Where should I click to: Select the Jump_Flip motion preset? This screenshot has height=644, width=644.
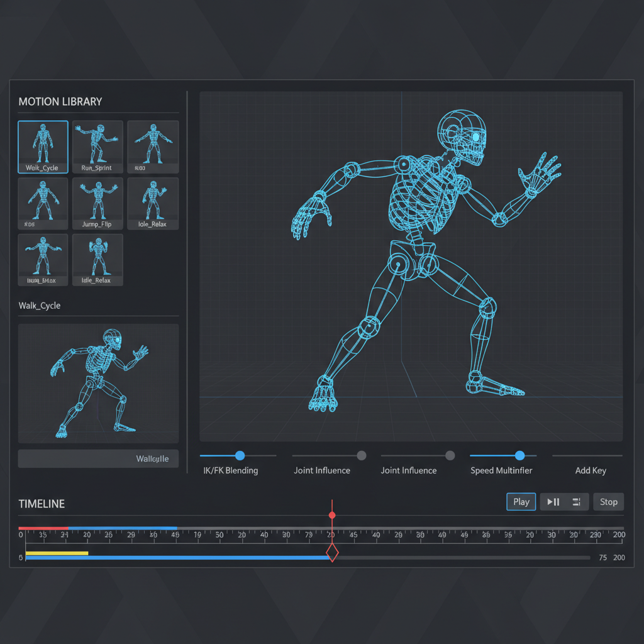97,203
